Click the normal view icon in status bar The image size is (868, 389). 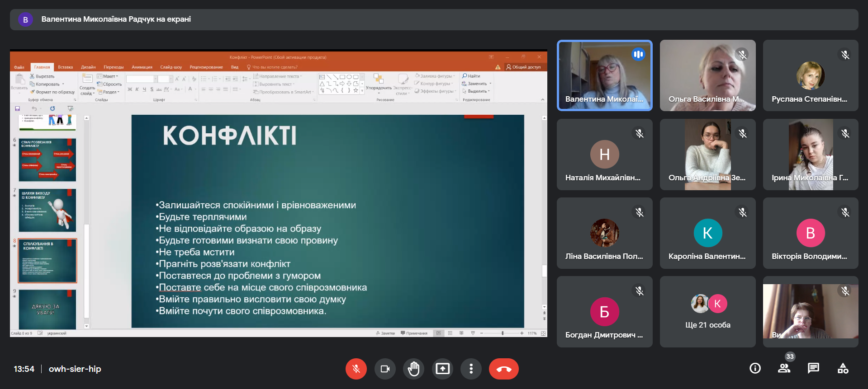(x=438, y=333)
